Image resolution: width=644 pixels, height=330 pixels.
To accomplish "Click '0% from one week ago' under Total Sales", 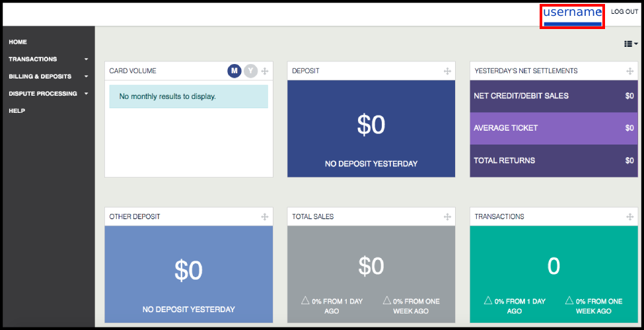I will click(411, 306).
